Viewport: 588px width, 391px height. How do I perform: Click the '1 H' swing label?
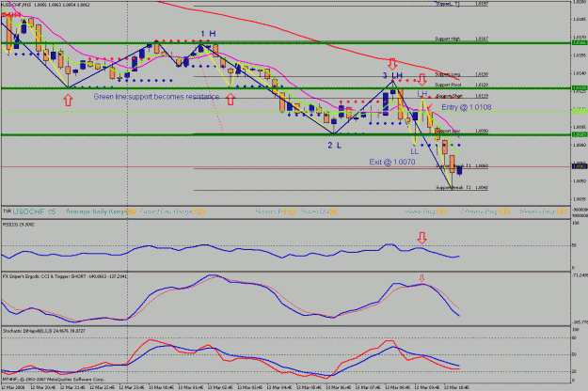pyautogui.click(x=208, y=34)
